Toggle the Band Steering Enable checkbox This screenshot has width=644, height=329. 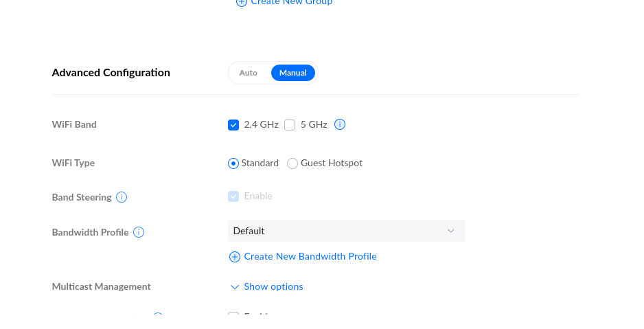(233, 196)
